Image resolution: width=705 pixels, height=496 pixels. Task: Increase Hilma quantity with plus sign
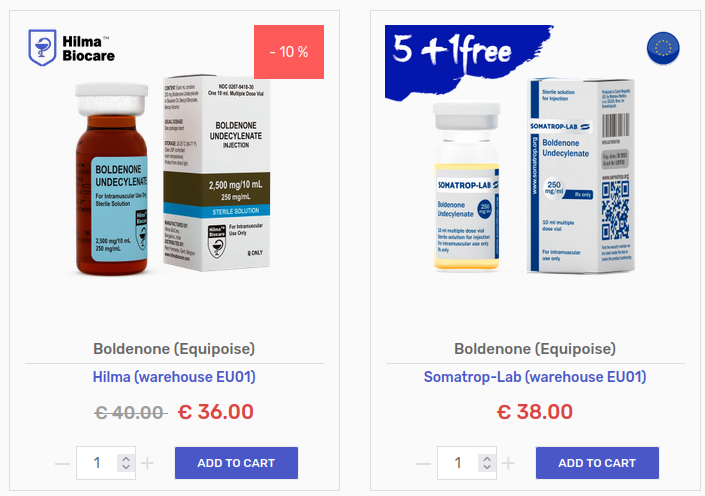click(147, 463)
